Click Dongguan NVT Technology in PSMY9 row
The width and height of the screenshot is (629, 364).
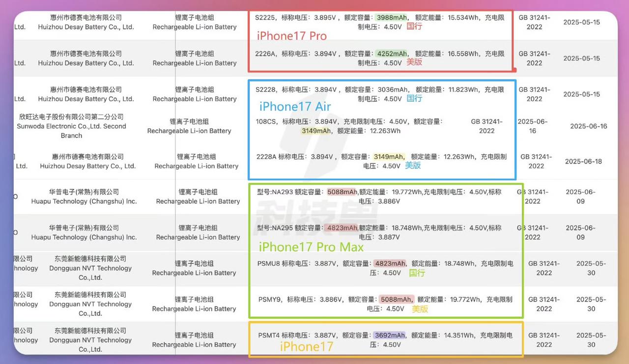tap(90, 304)
